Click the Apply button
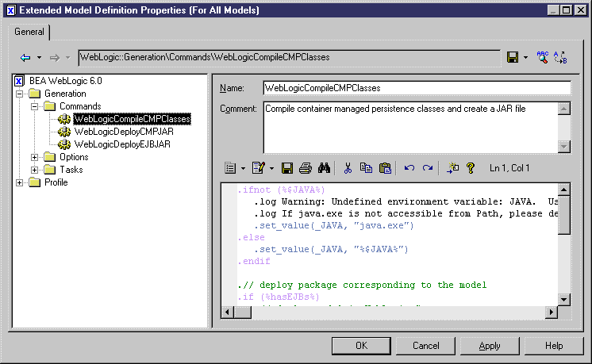Viewport: 592px width, 364px height. [490, 346]
